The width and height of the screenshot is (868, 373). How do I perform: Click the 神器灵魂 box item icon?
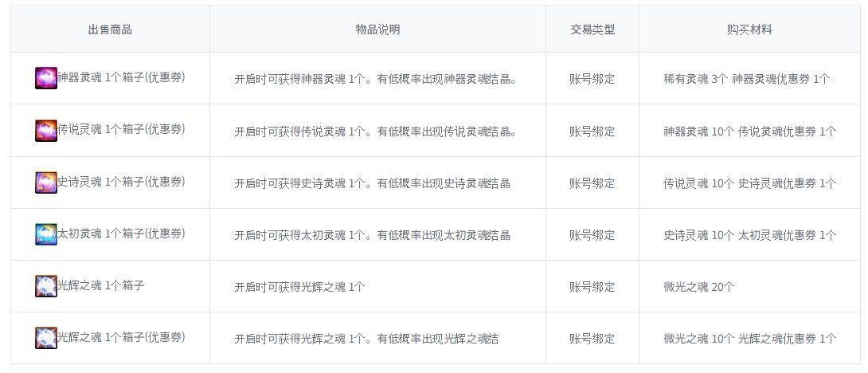46,78
